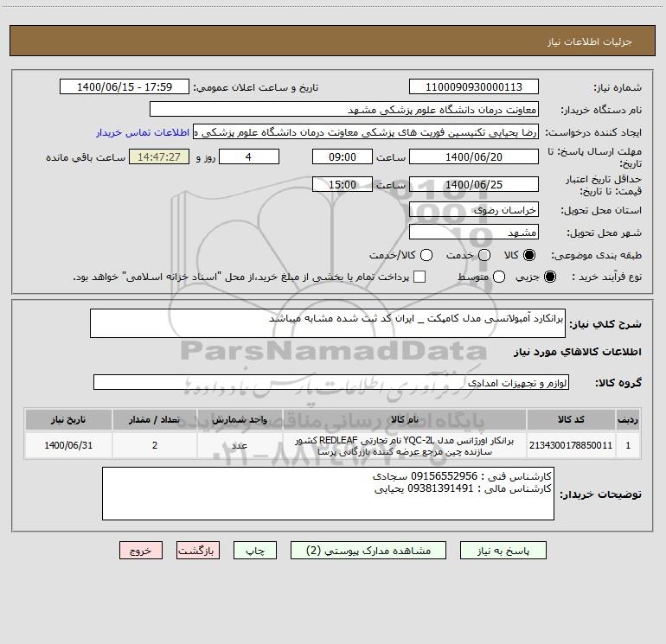The width and height of the screenshot is (666, 644).
Task: Choose متوسط purchase process radio
Action: click(499, 277)
